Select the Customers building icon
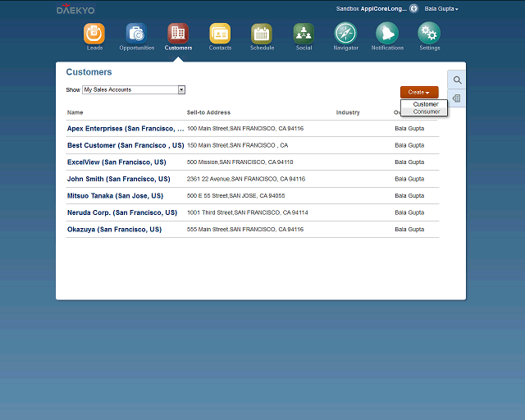The height and width of the screenshot is (420, 525). tap(178, 34)
